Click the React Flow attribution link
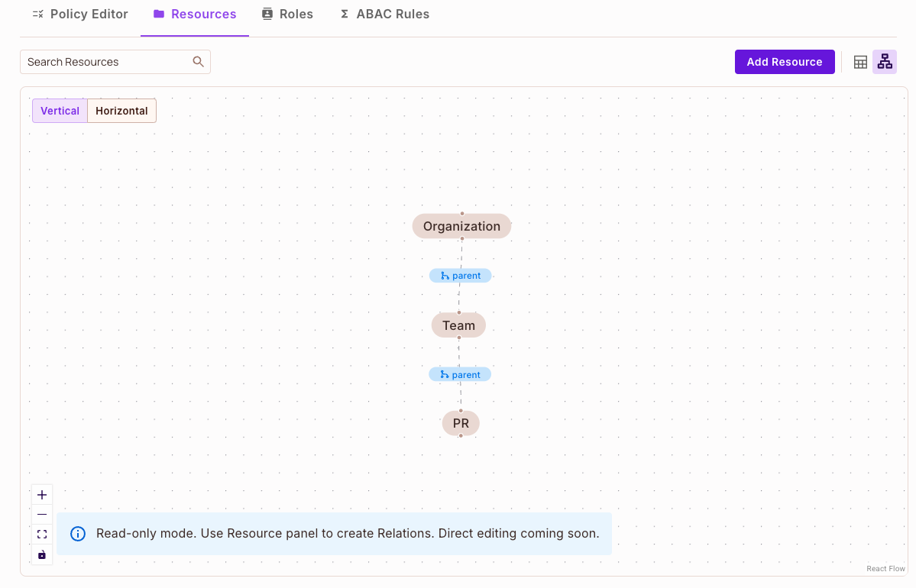916x588 pixels. [x=885, y=568]
